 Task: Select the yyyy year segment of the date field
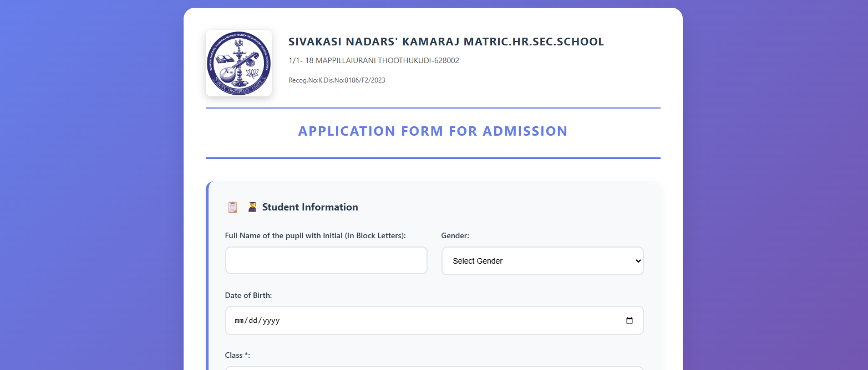pyautogui.click(x=271, y=320)
